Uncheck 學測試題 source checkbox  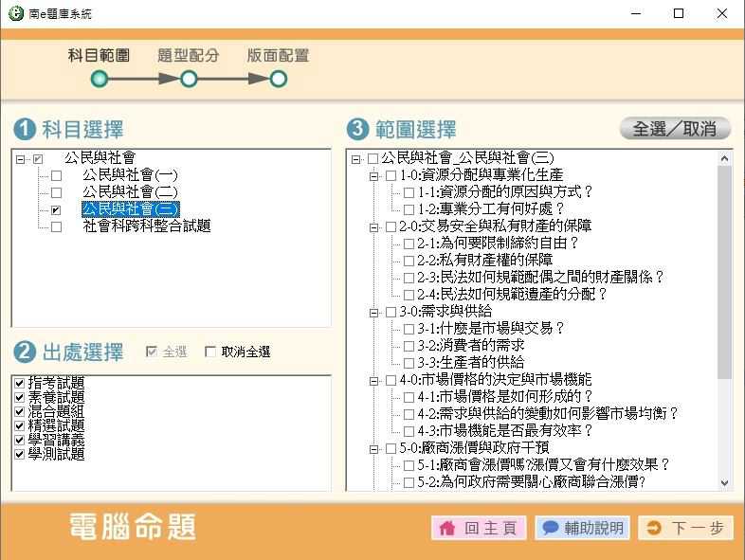20,454
